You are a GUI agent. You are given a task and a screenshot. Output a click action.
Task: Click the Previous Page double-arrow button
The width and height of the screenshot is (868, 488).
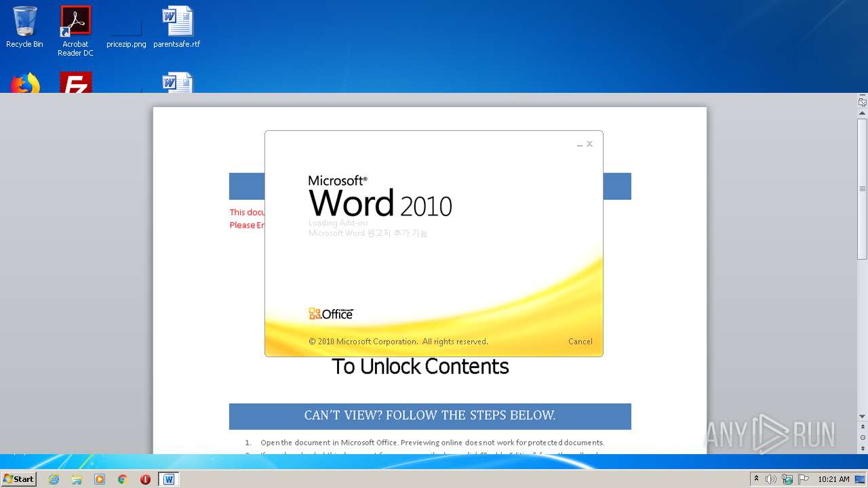pos(863,428)
